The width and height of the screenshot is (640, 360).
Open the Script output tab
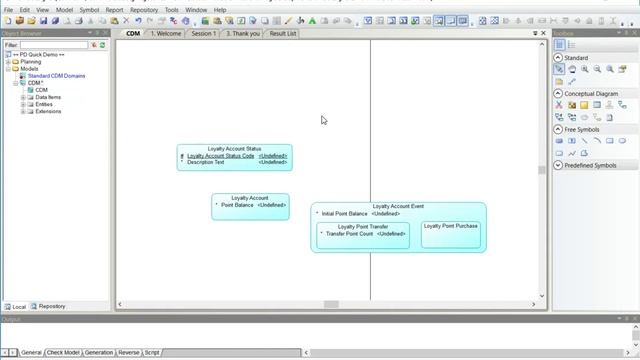point(152,353)
